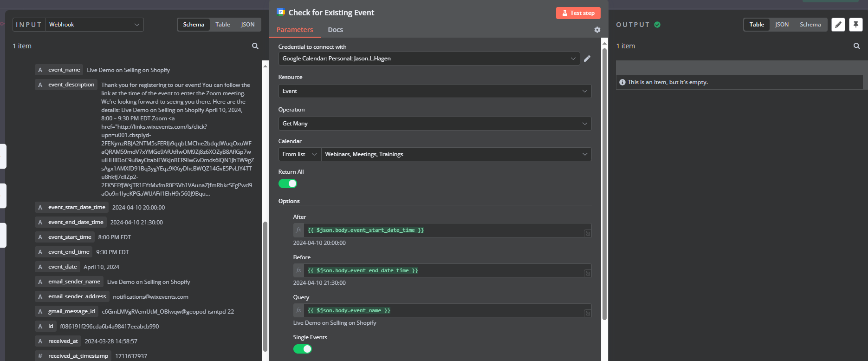The image size is (868, 361).
Task: Open the From list mode dropdown
Action: [300, 154]
